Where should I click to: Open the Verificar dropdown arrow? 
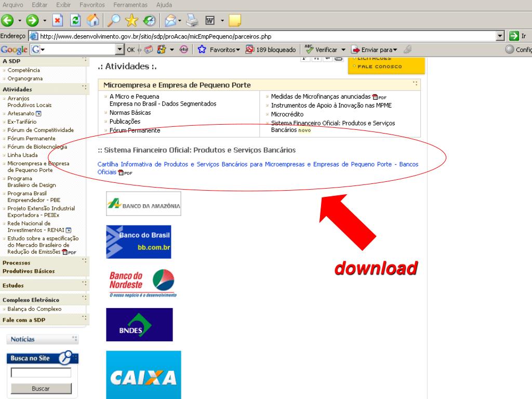343,49
